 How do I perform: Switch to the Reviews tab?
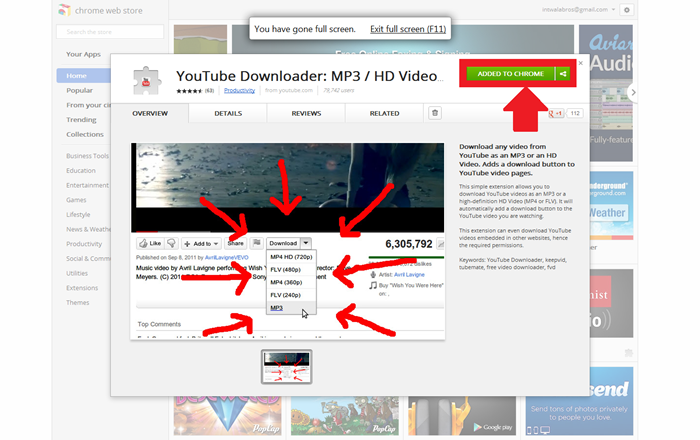(x=306, y=113)
